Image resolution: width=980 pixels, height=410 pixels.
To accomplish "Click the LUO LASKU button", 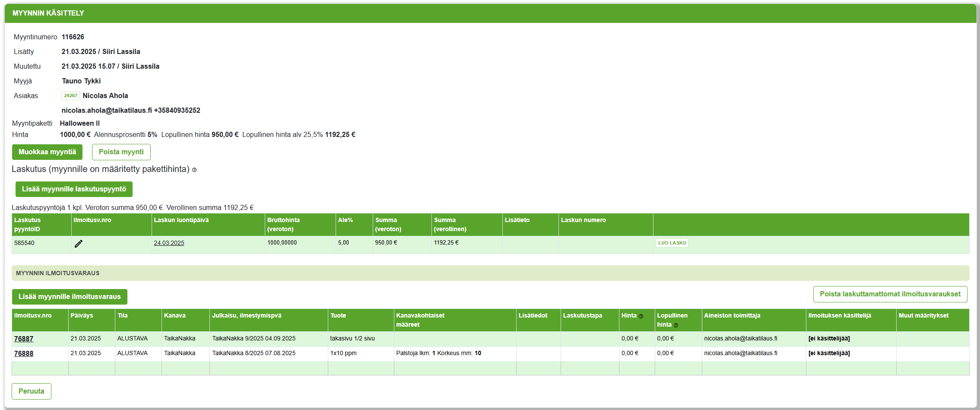I will [x=672, y=243].
